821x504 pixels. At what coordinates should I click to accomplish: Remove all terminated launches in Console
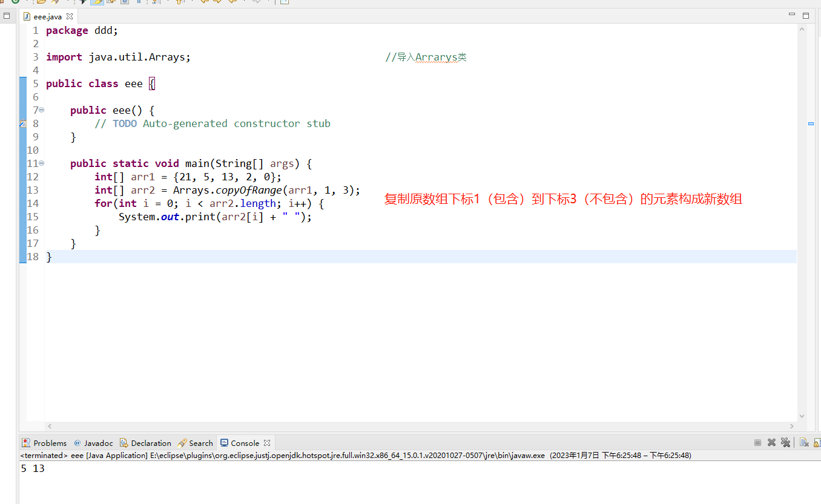[x=785, y=442]
